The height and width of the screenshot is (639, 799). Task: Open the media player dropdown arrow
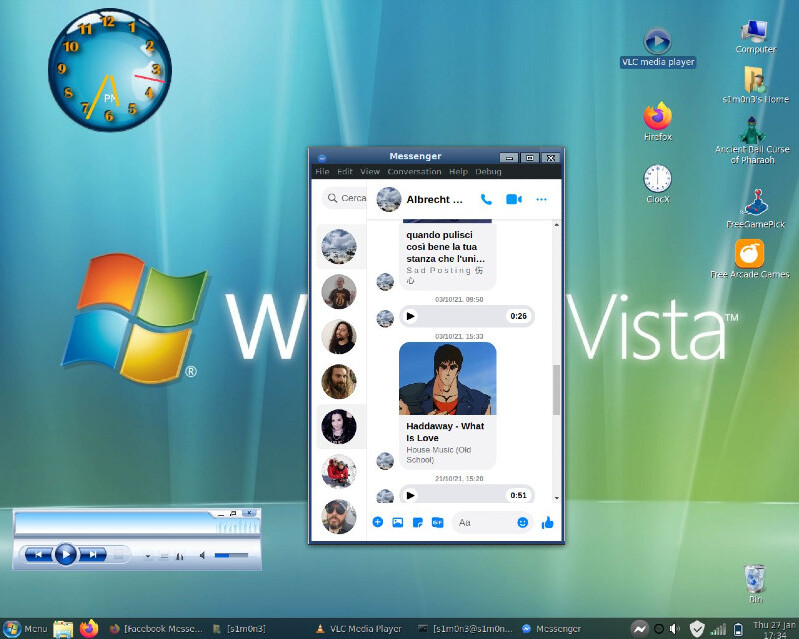click(x=148, y=556)
